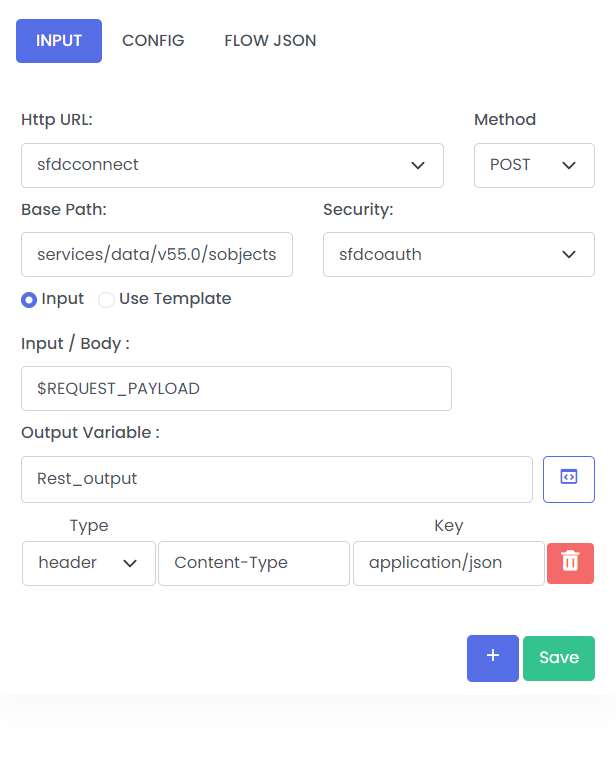Image resolution: width=616 pixels, height=782 pixels.
Task: Click the Rest_output variable field
Action: click(276, 479)
